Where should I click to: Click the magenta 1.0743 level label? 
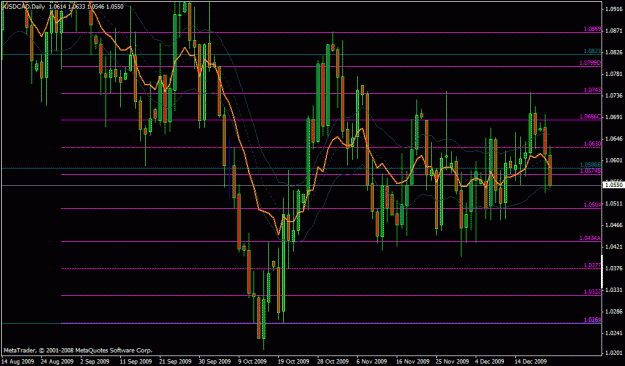[592, 90]
